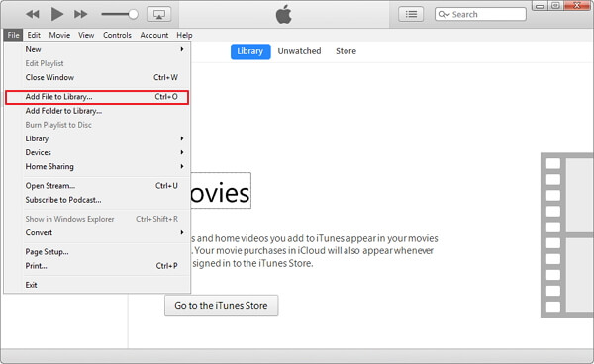This screenshot has height=364, width=594.
Task: Expand the New submenu
Action: click(97, 49)
